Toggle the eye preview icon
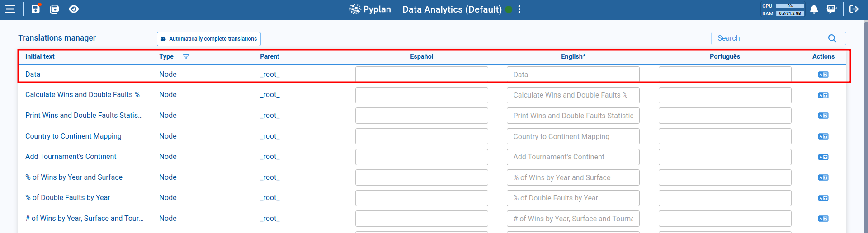The width and height of the screenshot is (868, 233). click(x=74, y=9)
